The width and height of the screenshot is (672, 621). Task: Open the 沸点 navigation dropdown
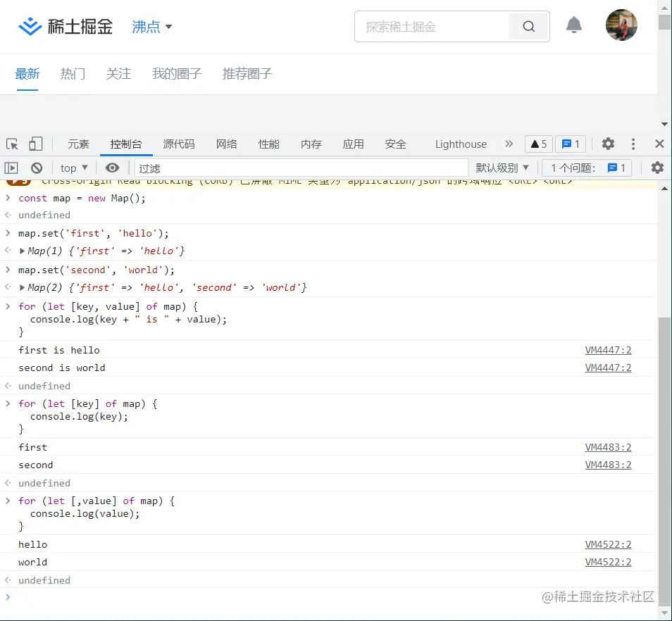151,27
